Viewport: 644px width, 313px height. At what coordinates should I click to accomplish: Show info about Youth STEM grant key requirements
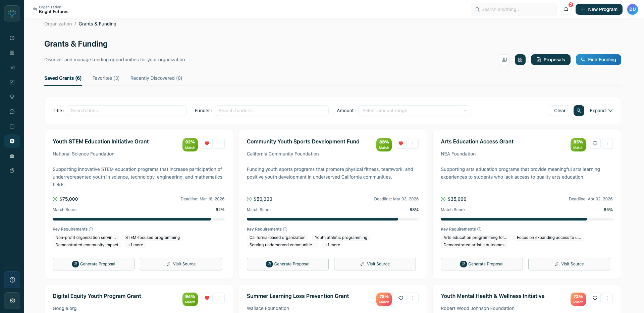pyautogui.click(x=91, y=229)
